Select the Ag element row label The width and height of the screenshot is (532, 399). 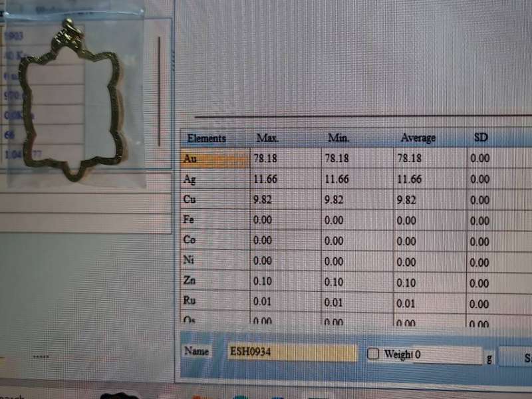214,180
